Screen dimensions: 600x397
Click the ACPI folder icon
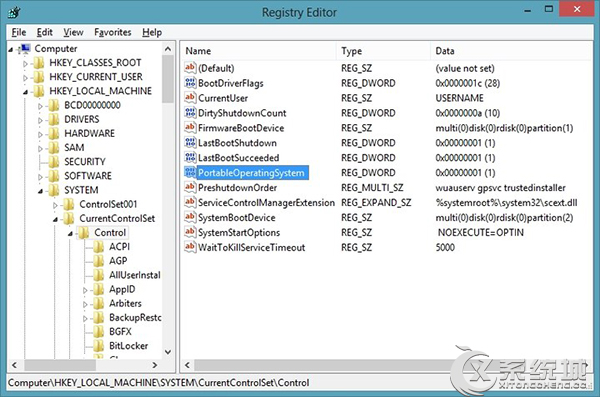tap(98, 247)
